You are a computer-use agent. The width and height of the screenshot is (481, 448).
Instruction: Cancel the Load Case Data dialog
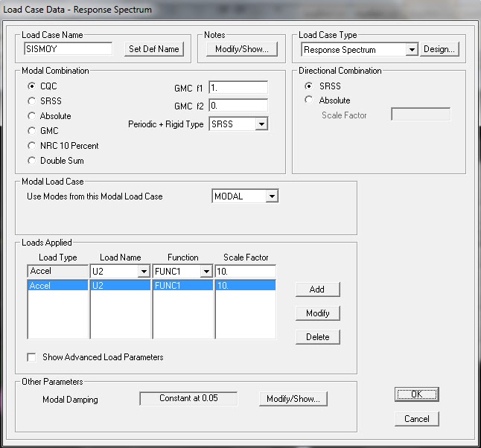point(416,419)
